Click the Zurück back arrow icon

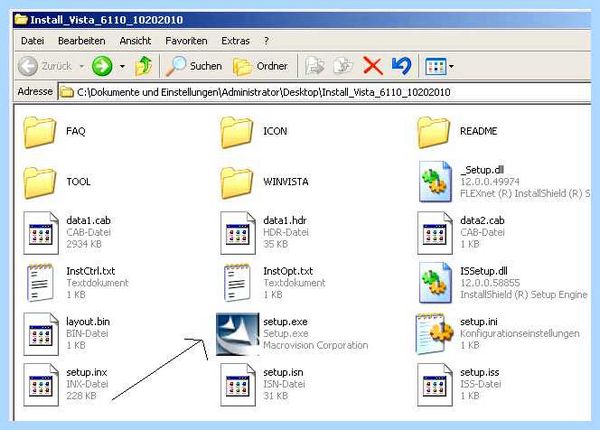[x=28, y=66]
